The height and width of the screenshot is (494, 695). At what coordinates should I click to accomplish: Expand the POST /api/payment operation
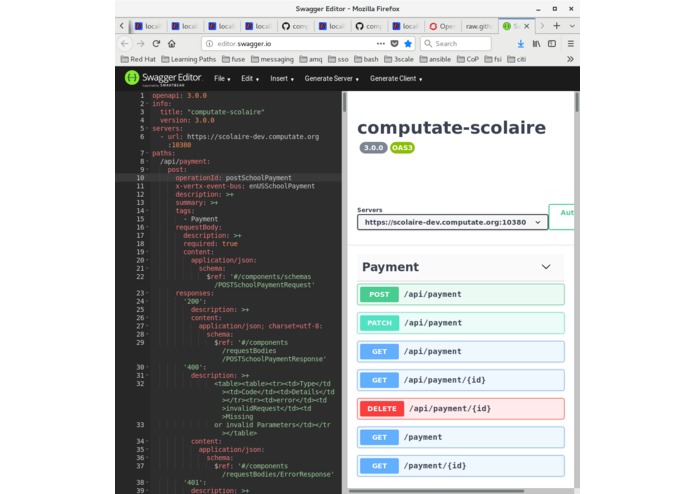(x=461, y=294)
